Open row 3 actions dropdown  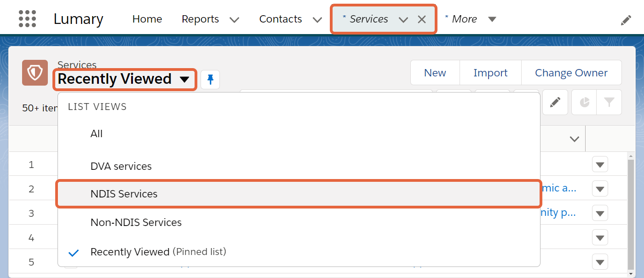point(600,213)
